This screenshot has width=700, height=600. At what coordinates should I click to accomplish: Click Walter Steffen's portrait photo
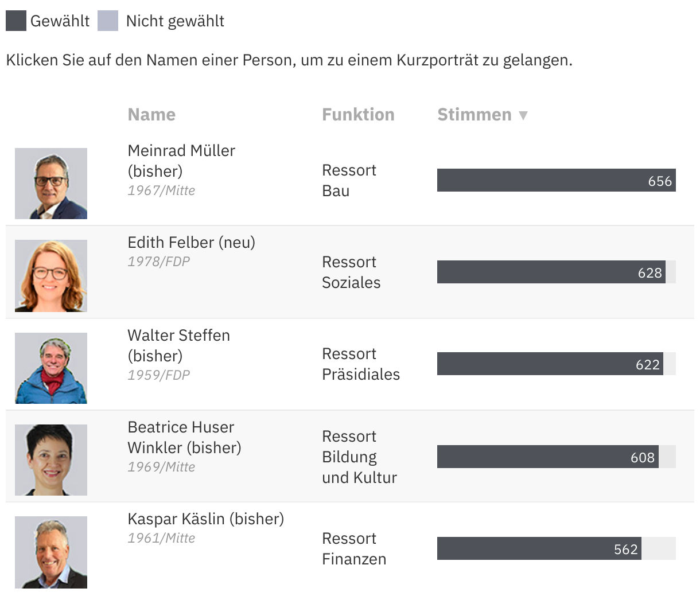click(50, 368)
